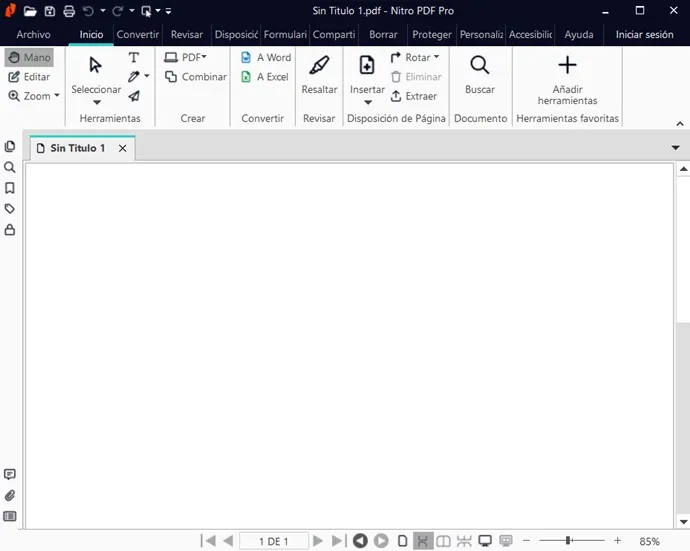Open the cursor mode dropdown arrow
Image resolution: width=690 pixels, height=551 pixels.
coord(158,11)
